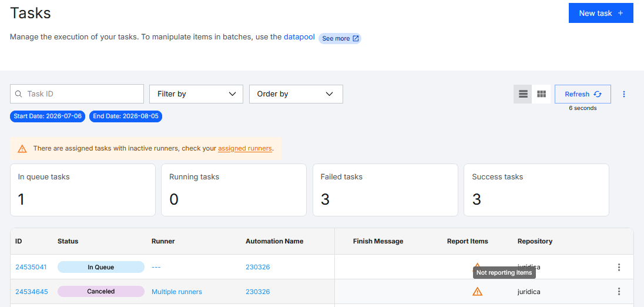Viewport: 644px width, 307px height.
Task: Click the Repository column header
Action: pos(535,241)
